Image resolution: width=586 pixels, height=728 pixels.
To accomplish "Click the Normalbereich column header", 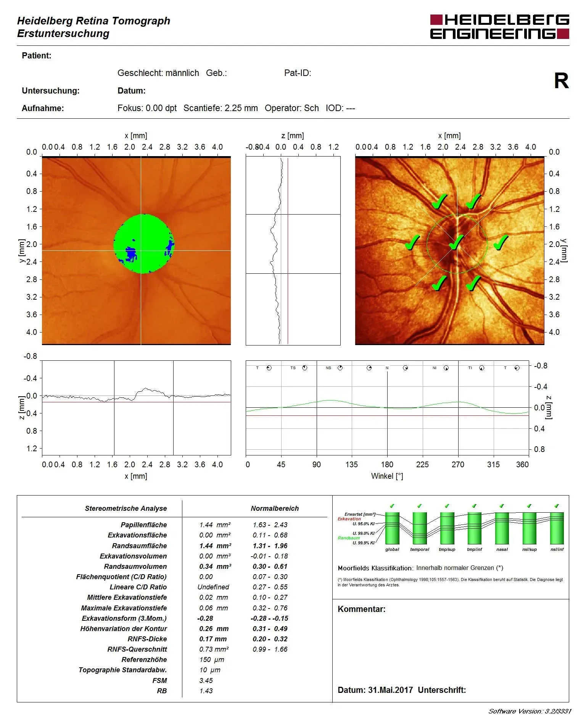I will click(275, 508).
